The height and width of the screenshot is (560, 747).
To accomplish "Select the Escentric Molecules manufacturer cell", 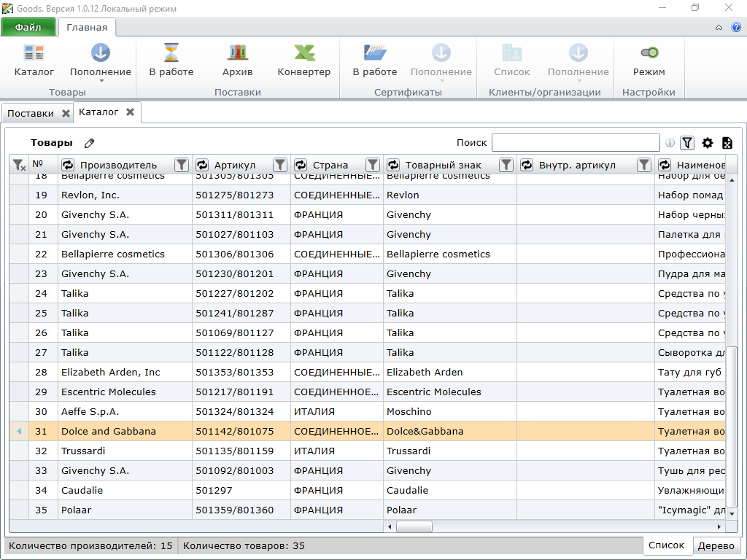I will coord(125,392).
